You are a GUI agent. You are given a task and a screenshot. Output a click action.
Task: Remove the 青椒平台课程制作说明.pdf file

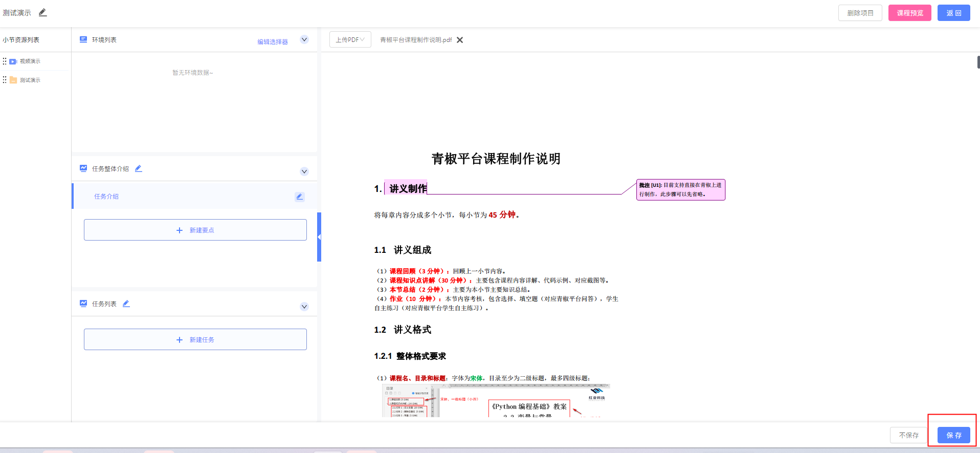[460, 40]
